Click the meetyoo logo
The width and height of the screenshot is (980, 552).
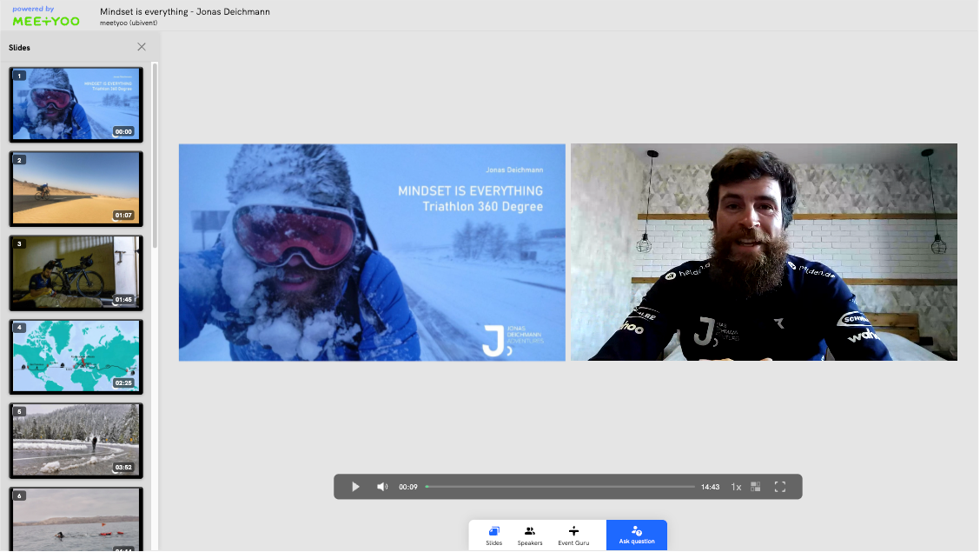coord(45,19)
